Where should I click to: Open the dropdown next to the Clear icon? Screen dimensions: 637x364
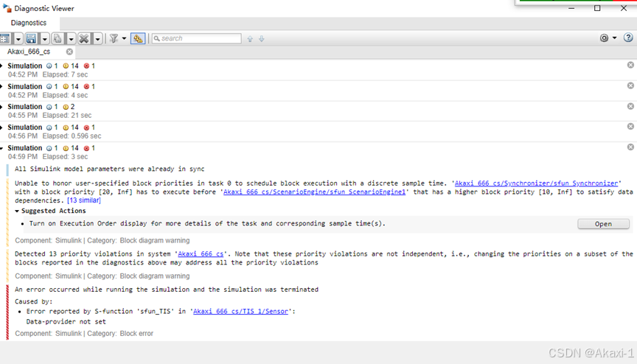[x=97, y=39]
